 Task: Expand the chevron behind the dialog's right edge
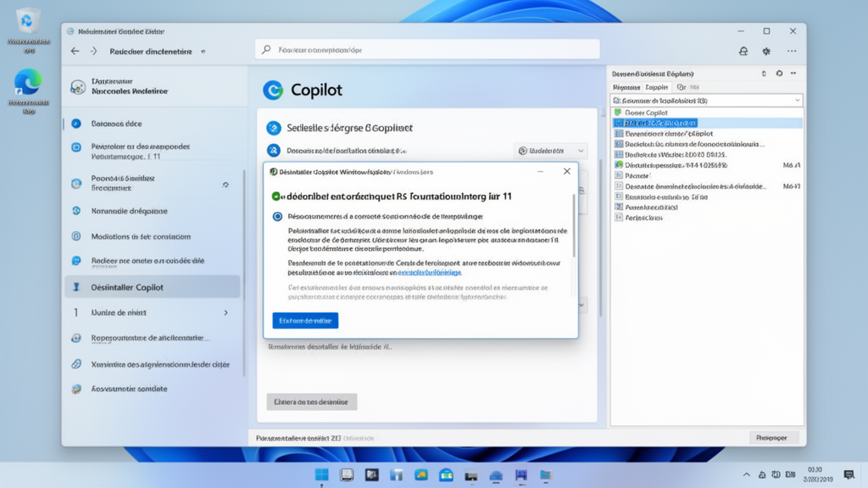click(x=581, y=305)
